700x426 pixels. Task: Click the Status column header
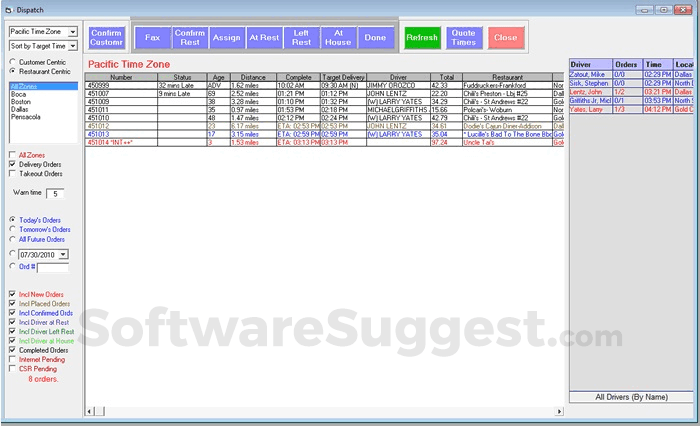182,77
